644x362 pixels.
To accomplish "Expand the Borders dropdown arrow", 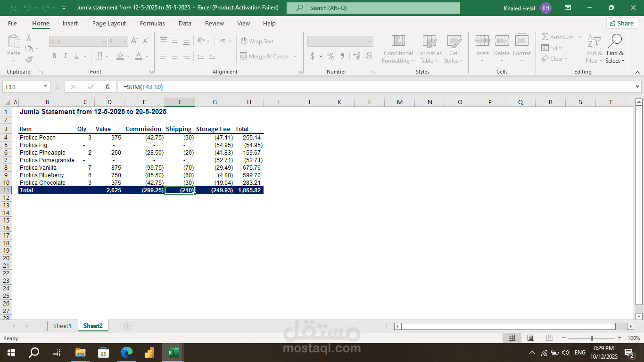I will click(108, 56).
